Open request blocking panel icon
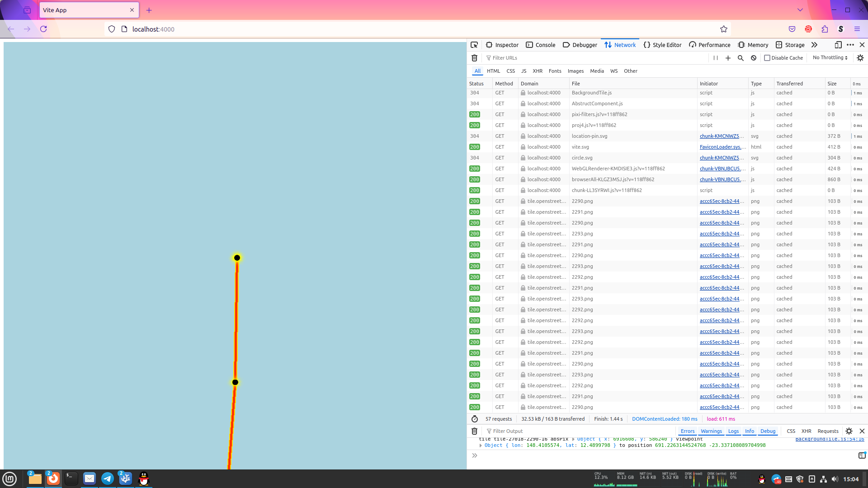Viewport: 868px width, 488px height. click(x=754, y=58)
